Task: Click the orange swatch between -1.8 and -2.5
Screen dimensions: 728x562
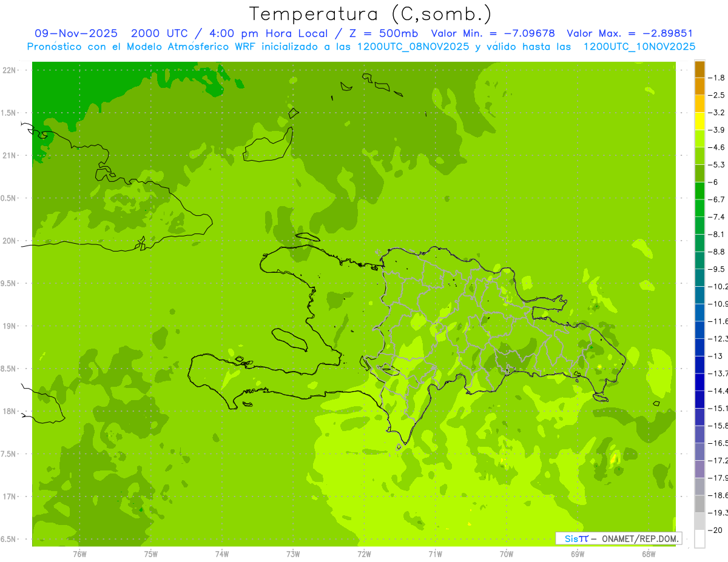Action: click(x=699, y=87)
